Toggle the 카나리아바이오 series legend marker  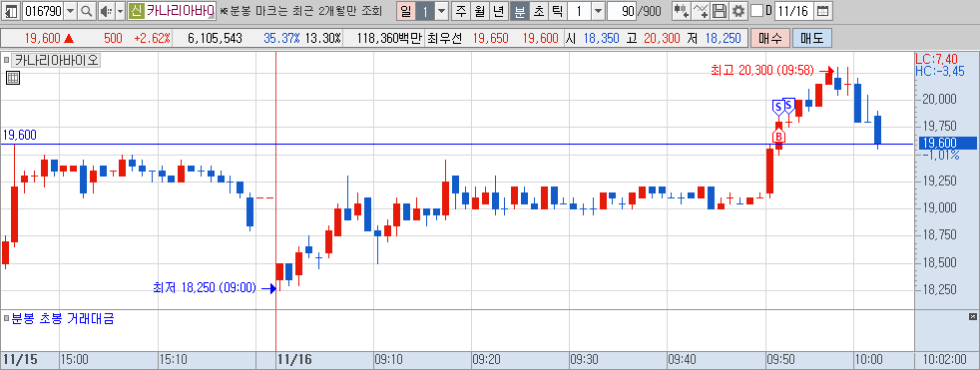(7, 61)
